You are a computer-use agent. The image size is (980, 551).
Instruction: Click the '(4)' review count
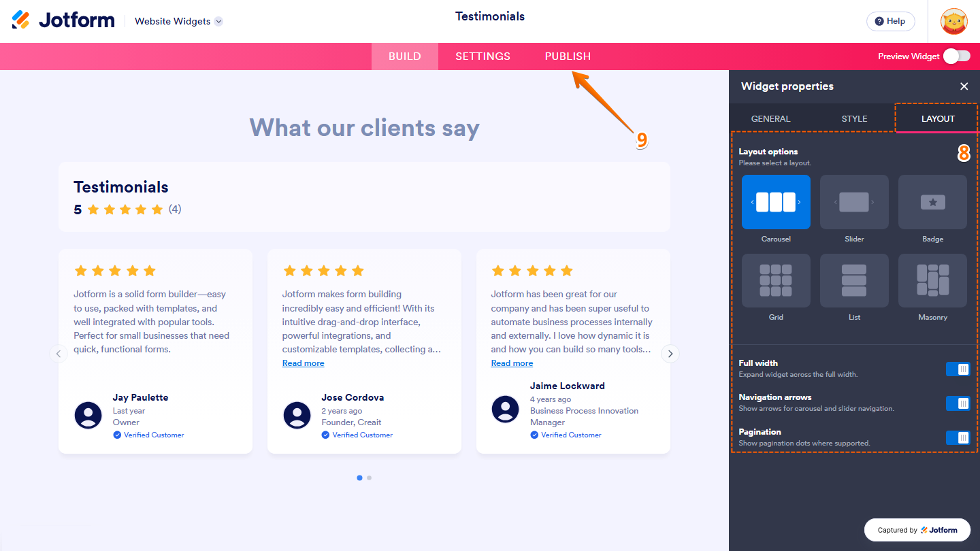click(x=175, y=210)
